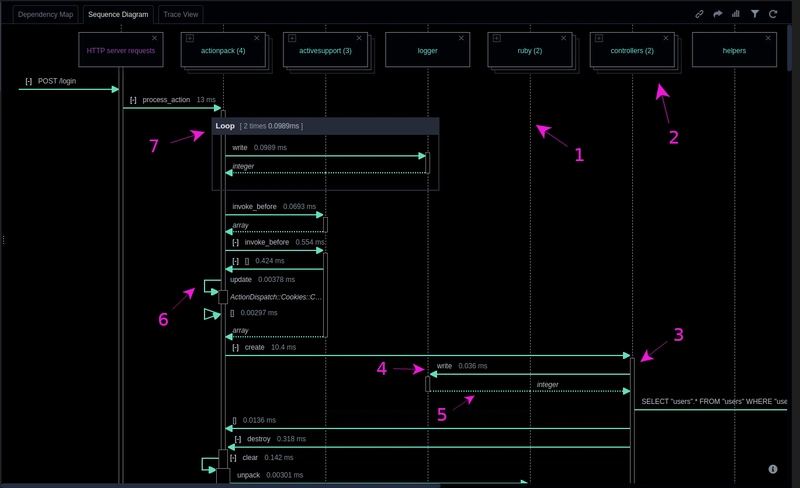Click the ActionDispatch::Cookies::C... label
Image resolution: width=800 pixels, height=488 pixels.
[x=276, y=297]
